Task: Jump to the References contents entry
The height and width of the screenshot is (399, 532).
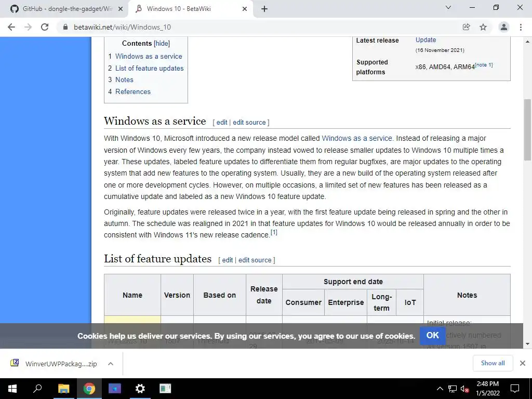Action: point(132,91)
